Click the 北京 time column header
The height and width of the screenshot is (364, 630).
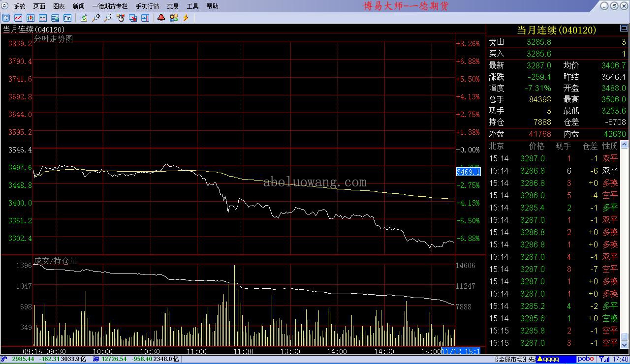click(x=497, y=146)
